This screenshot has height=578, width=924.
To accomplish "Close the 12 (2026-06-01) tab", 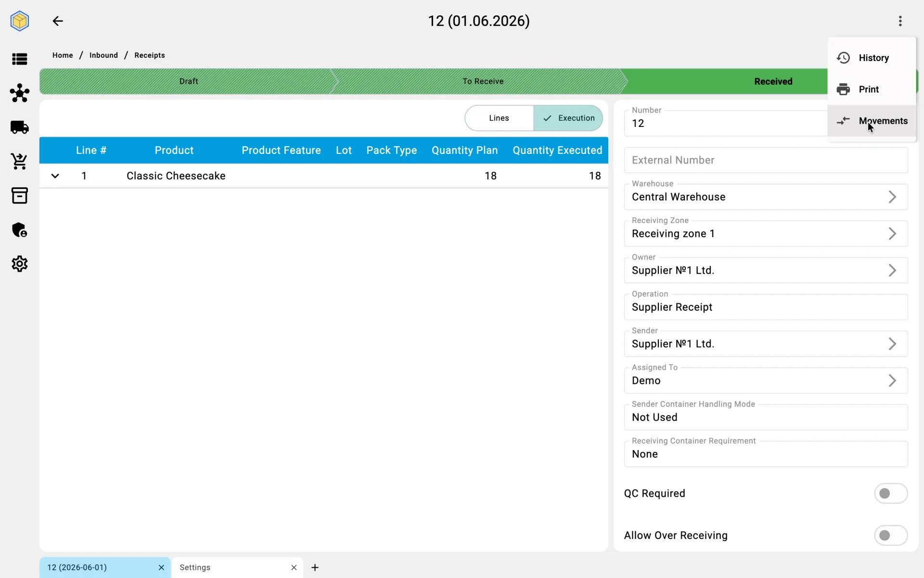I will [x=161, y=567].
